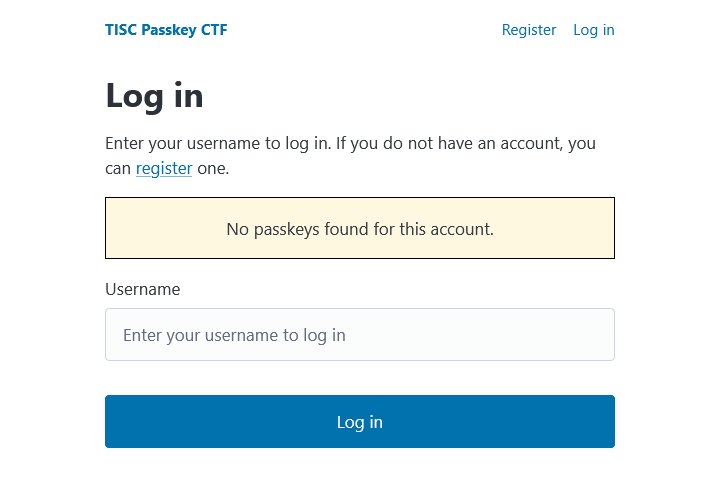Follow the inline register link in the paragraph
This screenshot has width=720, height=482.
[x=164, y=169]
